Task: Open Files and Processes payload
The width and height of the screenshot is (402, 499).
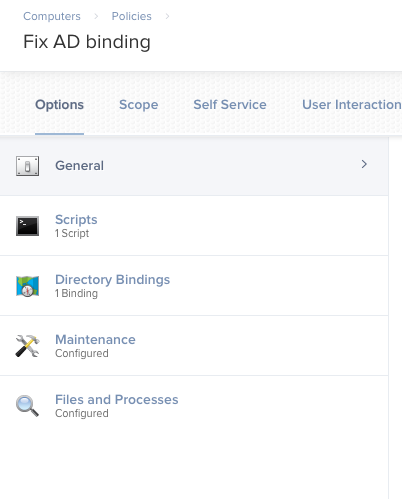Action: point(194,406)
